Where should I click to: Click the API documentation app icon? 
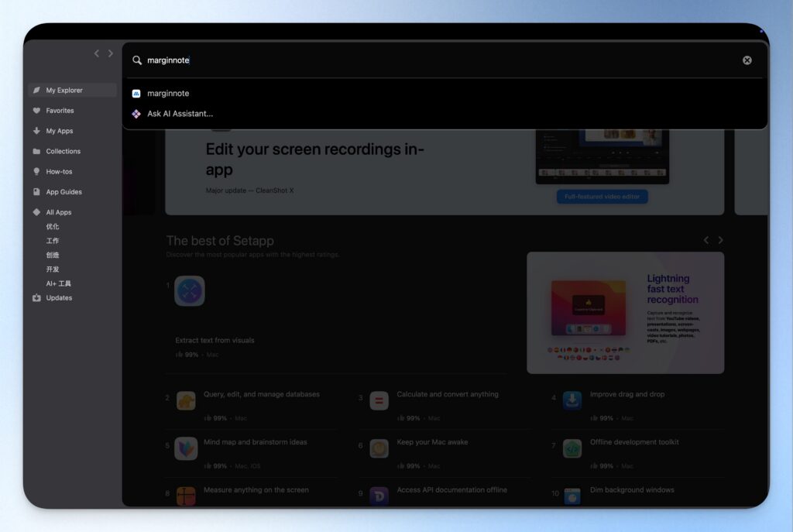pos(379,496)
